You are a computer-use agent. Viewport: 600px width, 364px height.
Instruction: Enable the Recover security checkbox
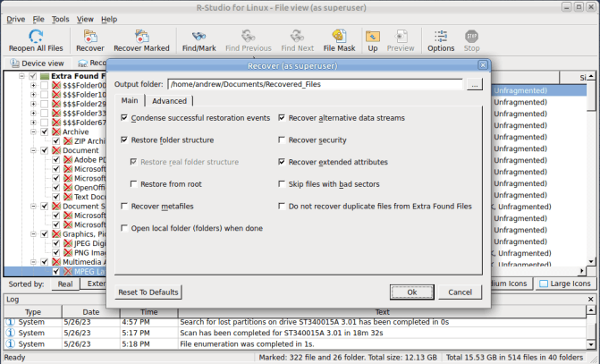coord(282,140)
